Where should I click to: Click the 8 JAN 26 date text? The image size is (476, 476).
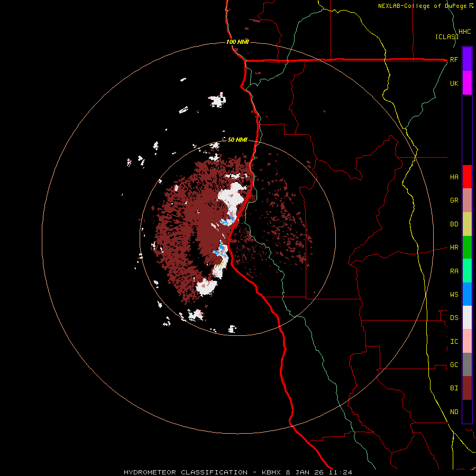pos(306,472)
